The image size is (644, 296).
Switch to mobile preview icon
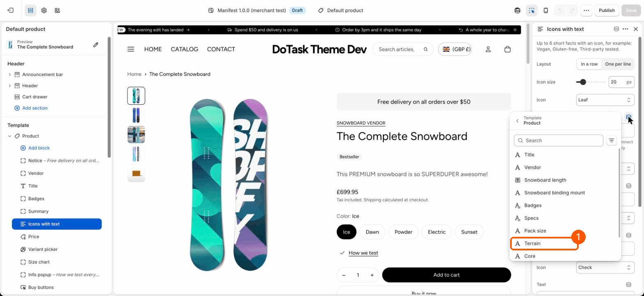[x=546, y=10]
